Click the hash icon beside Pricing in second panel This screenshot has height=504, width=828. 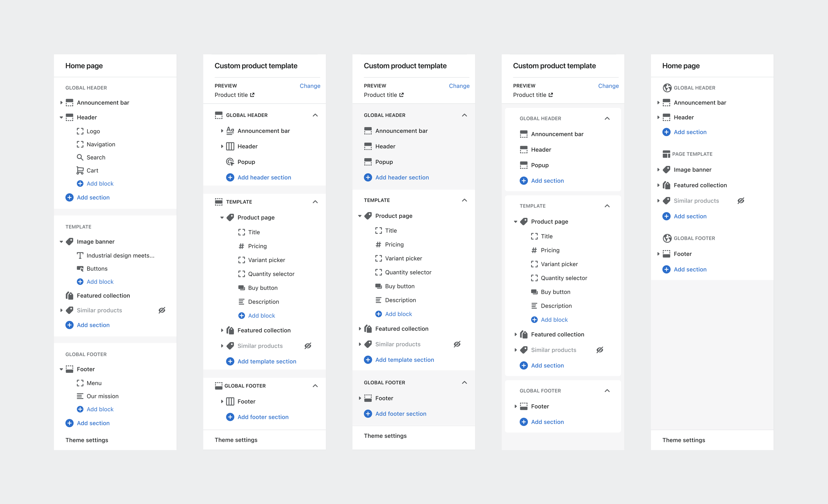pos(241,246)
